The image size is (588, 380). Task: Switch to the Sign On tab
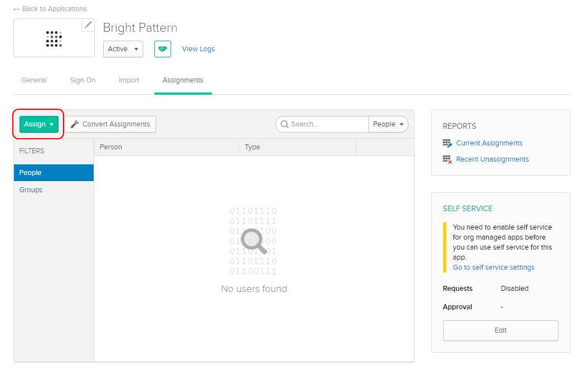coord(82,80)
